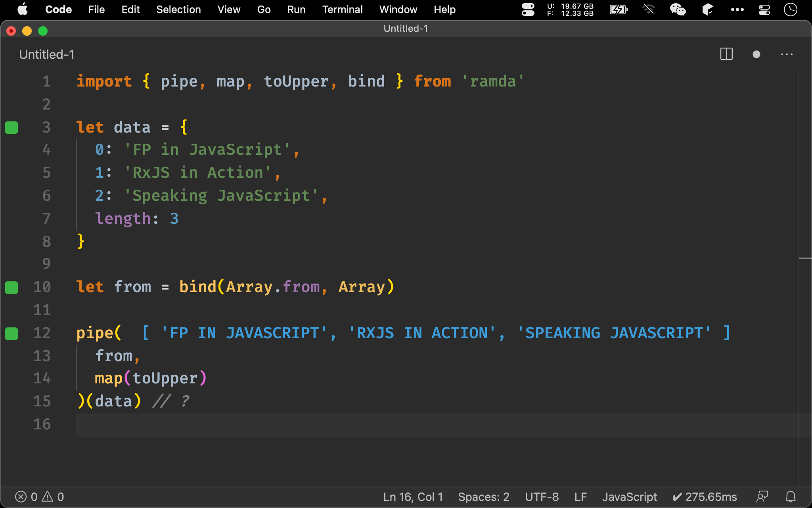Open the Help menu
Screen dimensions: 812x508
coord(444,9)
